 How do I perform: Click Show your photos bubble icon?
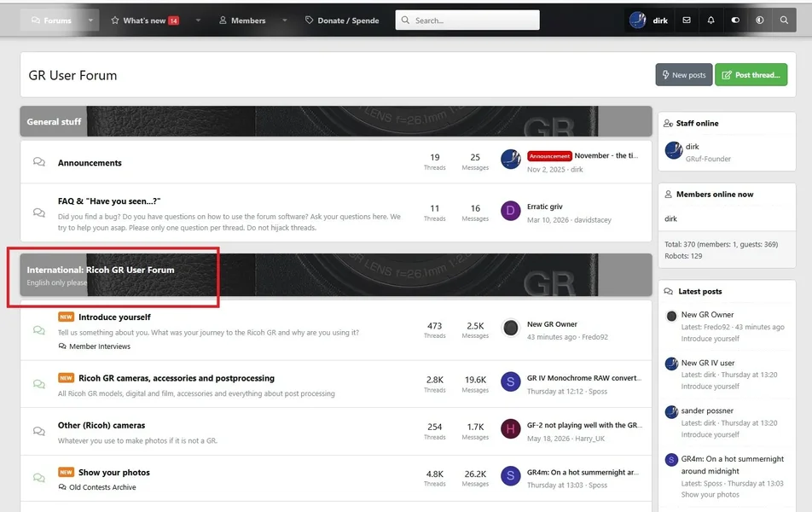[39, 478]
